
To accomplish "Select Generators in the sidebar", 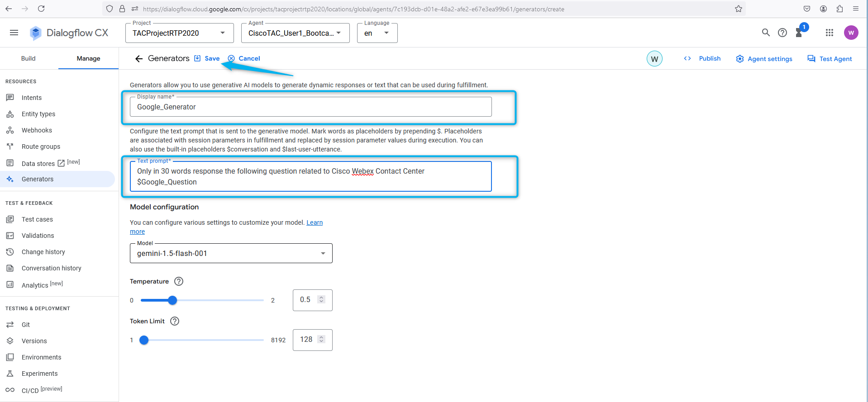I will [57, 179].
